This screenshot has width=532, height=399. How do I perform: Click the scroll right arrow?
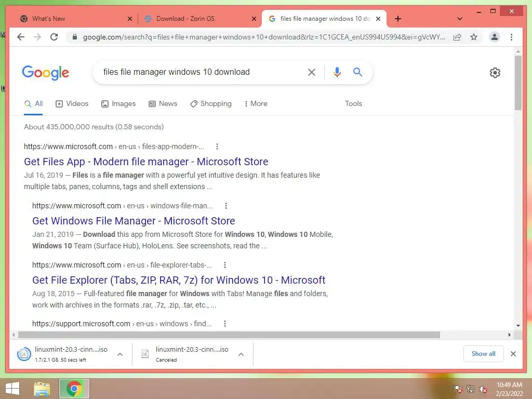click(x=509, y=335)
